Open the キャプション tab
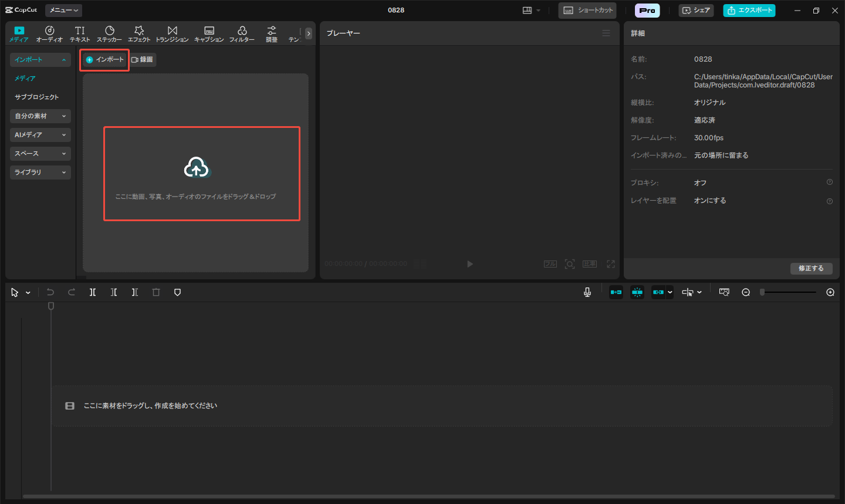 [209, 34]
